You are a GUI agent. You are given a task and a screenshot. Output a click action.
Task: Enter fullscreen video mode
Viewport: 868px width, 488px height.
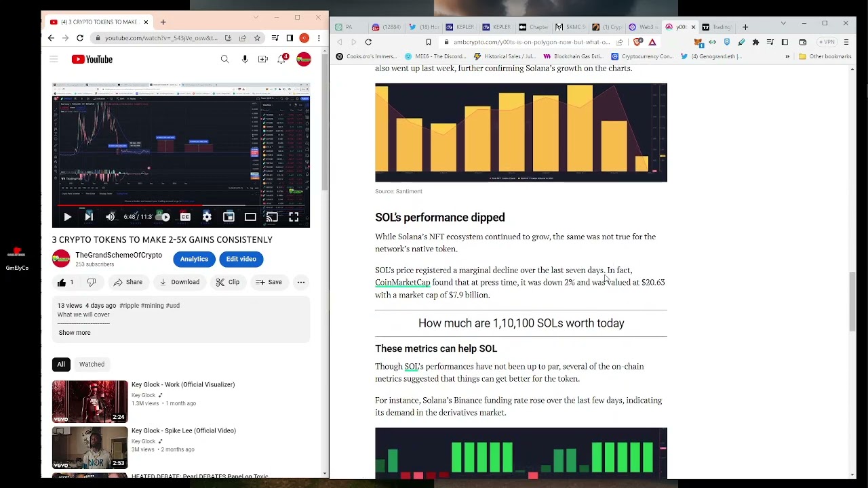294,217
